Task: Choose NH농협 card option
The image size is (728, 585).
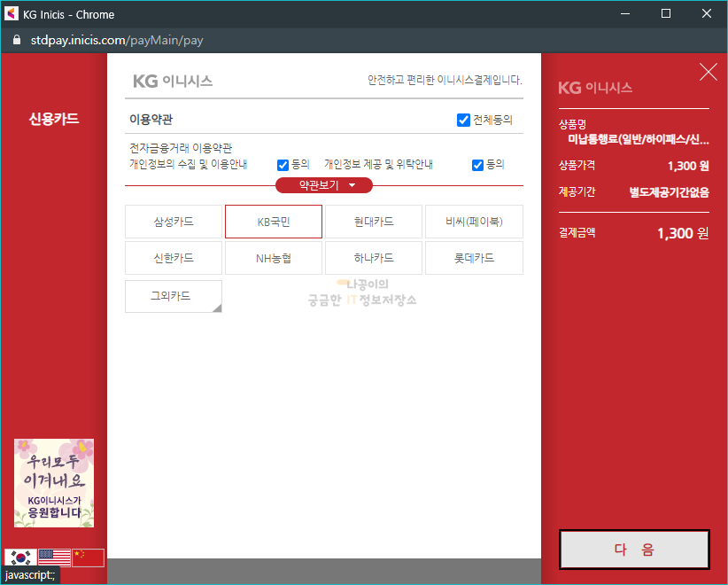Action: pyautogui.click(x=274, y=258)
